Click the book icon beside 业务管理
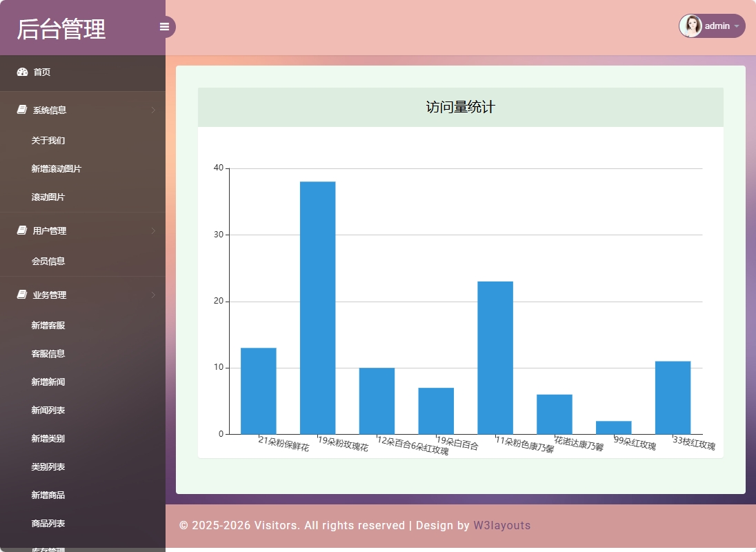The height and width of the screenshot is (552, 756). point(22,295)
